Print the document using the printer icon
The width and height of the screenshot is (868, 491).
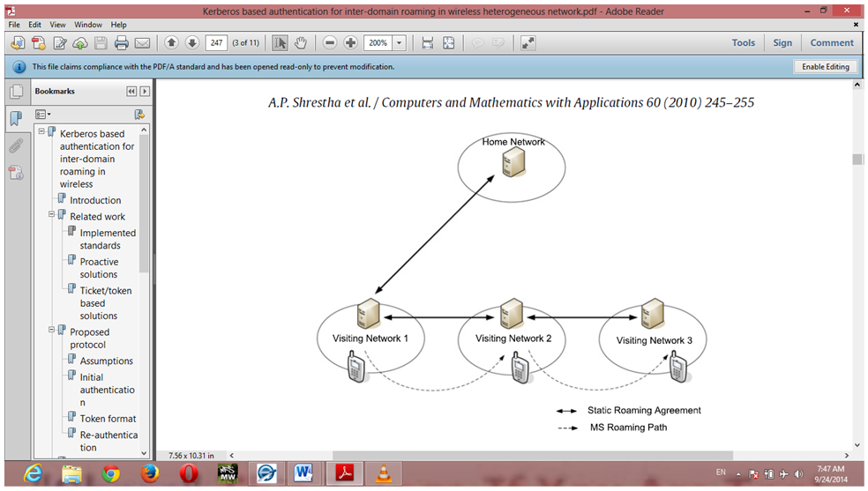point(122,43)
